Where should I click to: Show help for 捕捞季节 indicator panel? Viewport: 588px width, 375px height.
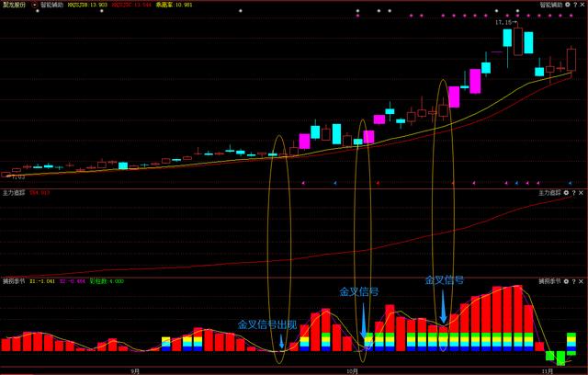[573, 281]
